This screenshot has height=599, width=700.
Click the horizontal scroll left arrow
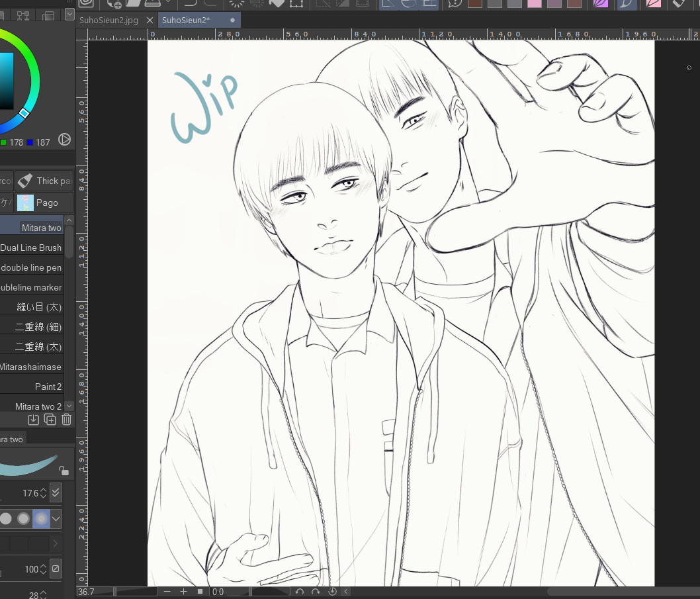(345, 592)
